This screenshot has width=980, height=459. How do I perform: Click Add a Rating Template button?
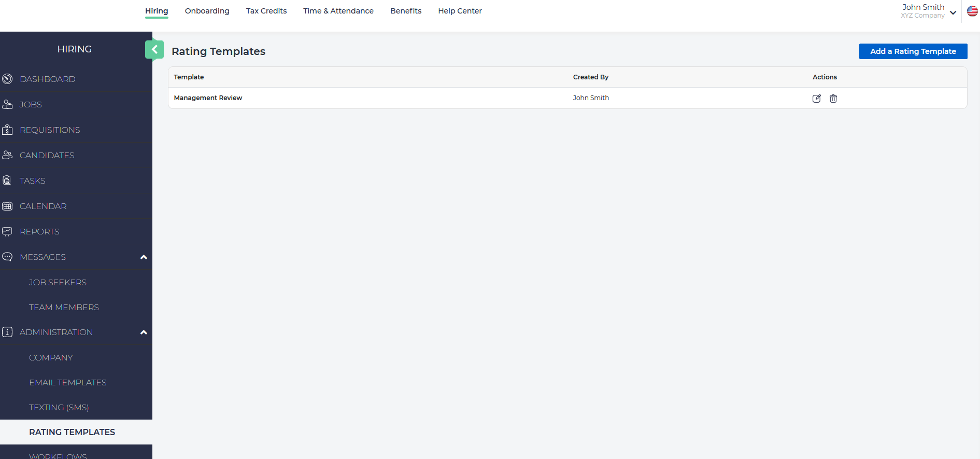pyautogui.click(x=913, y=51)
